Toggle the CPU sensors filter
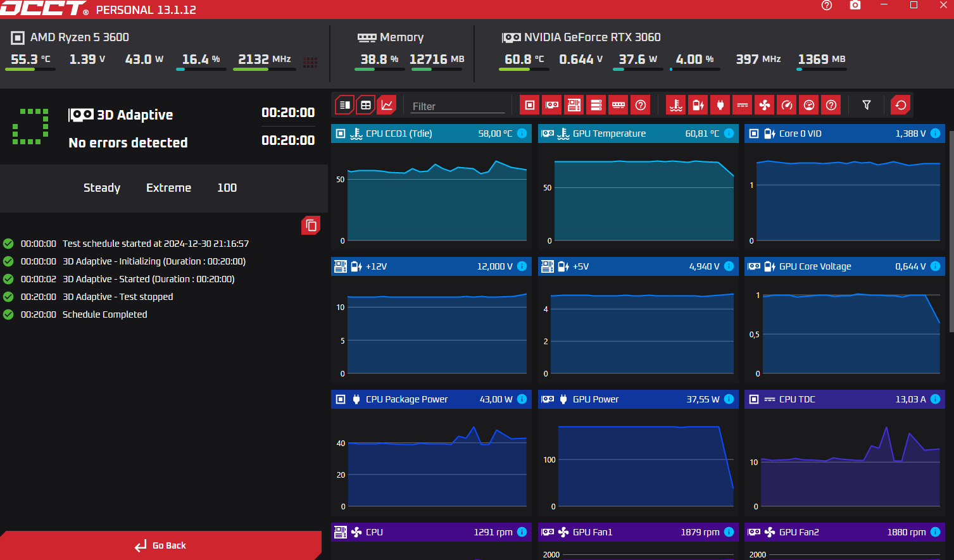954x560 pixels. click(530, 105)
